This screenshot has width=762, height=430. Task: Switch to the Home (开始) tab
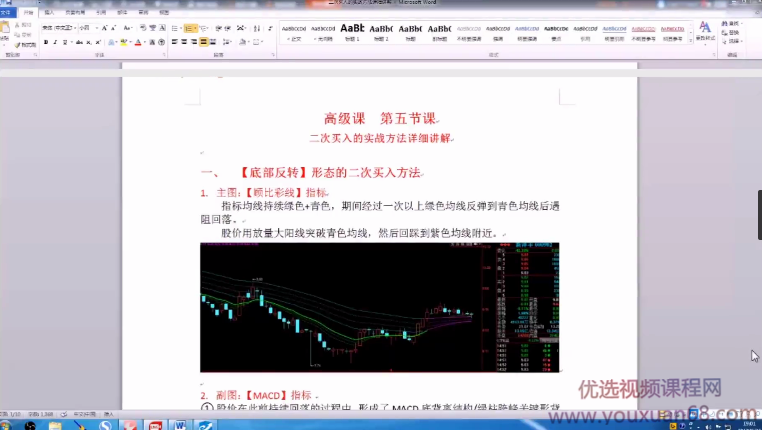point(28,12)
